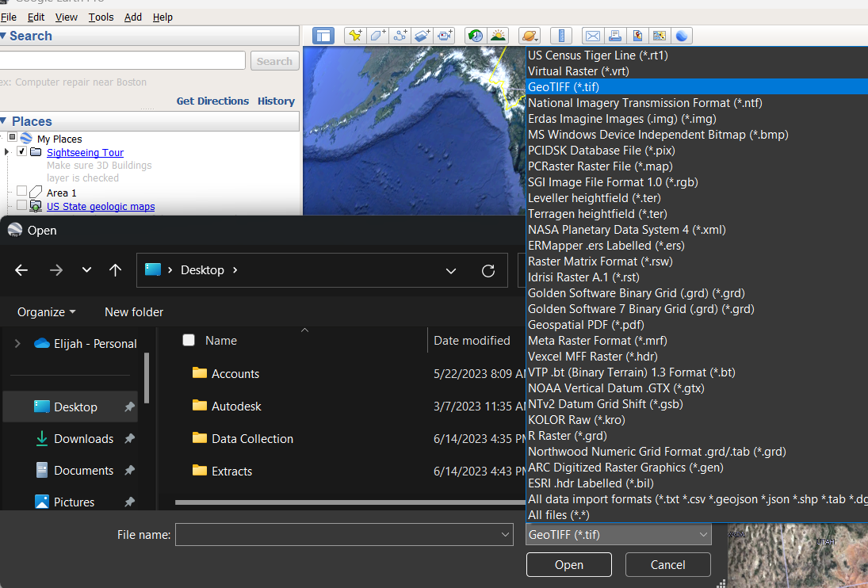
Task: Collapse the GeoTIFF file type dropdown
Action: point(618,535)
